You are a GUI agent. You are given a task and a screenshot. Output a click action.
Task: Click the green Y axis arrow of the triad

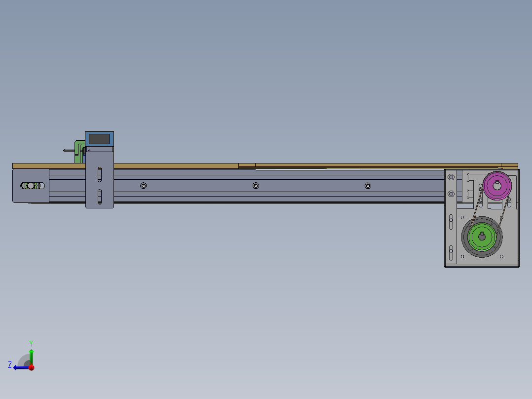[x=31, y=357]
